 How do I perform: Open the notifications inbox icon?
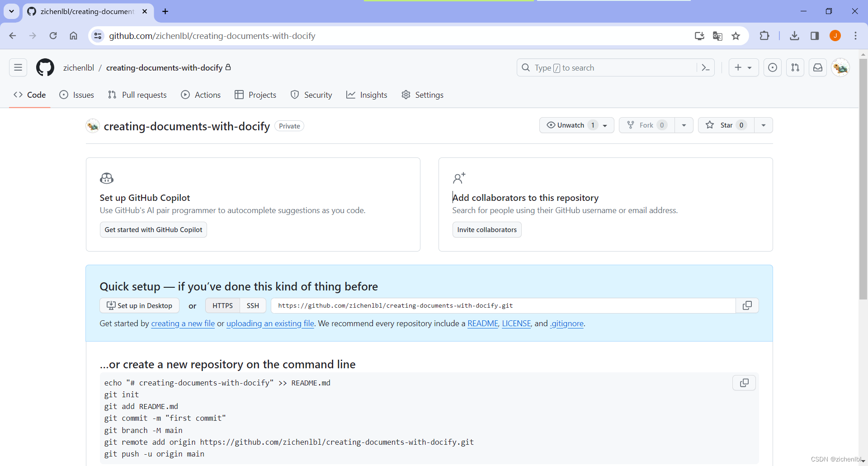coord(818,68)
